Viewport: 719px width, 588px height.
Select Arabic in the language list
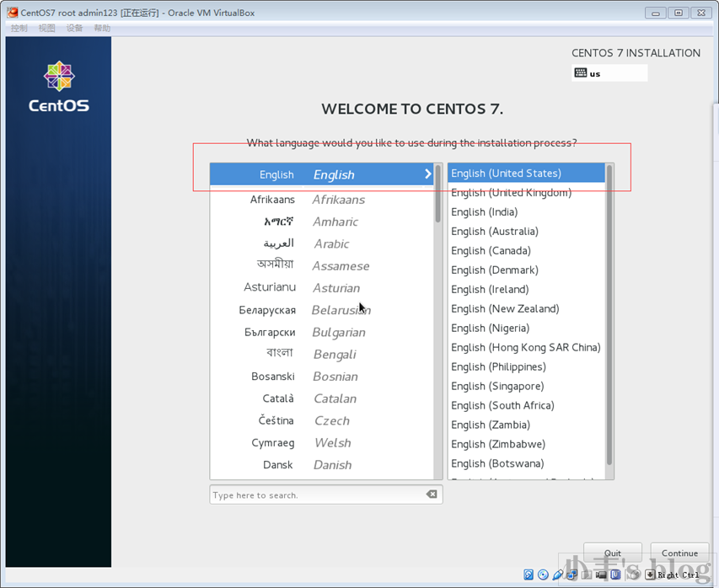pos(321,243)
